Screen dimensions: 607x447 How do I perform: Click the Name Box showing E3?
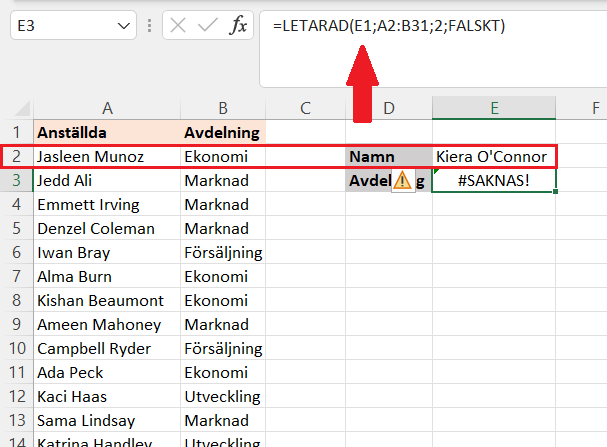point(62,26)
